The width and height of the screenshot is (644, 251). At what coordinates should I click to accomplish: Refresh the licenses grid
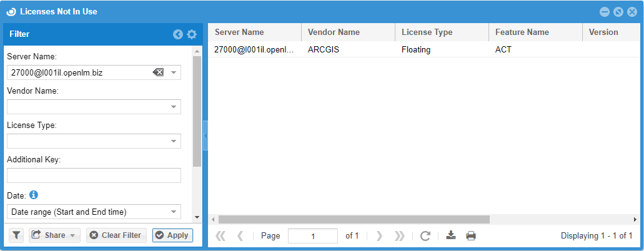pyautogui.click(x=425, y=236)
